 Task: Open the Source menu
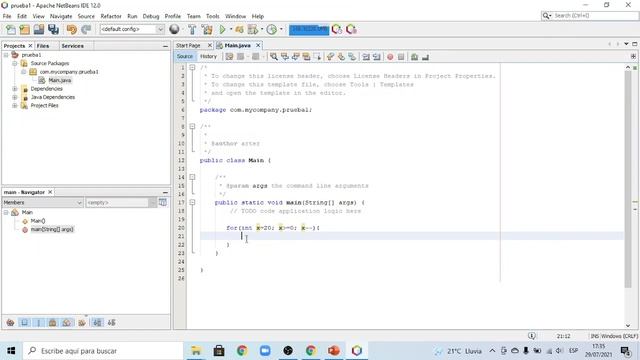coord(86,16)
